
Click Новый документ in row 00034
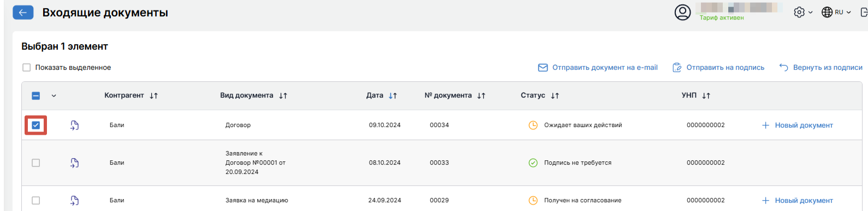click(x=804, y=125)
